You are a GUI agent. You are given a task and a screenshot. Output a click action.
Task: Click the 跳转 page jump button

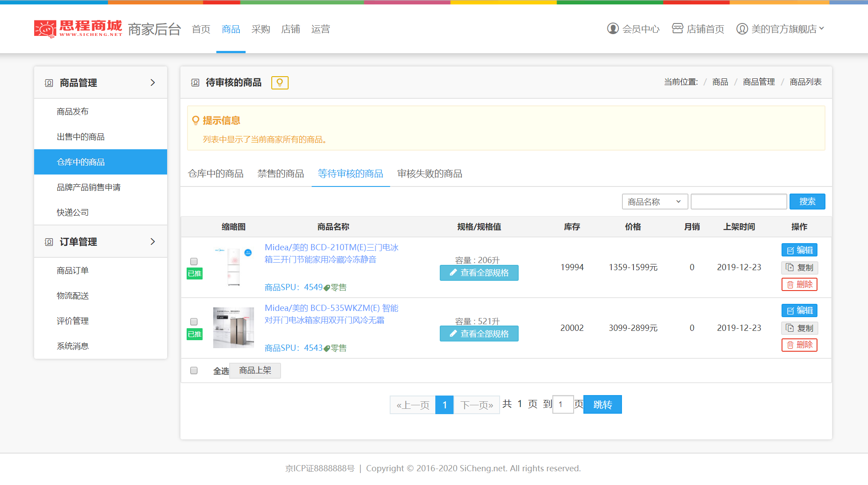coord(602,404)
